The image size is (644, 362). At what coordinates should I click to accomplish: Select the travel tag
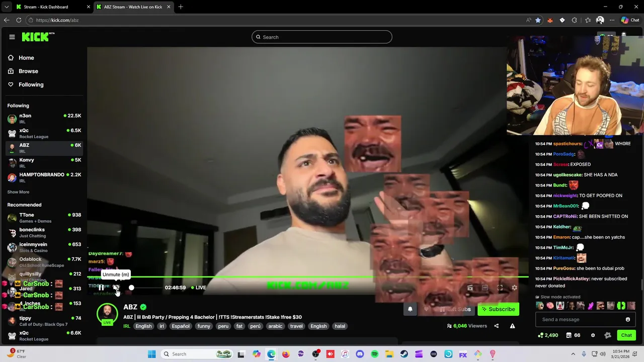pyautogui.click(x=296, y=326)
